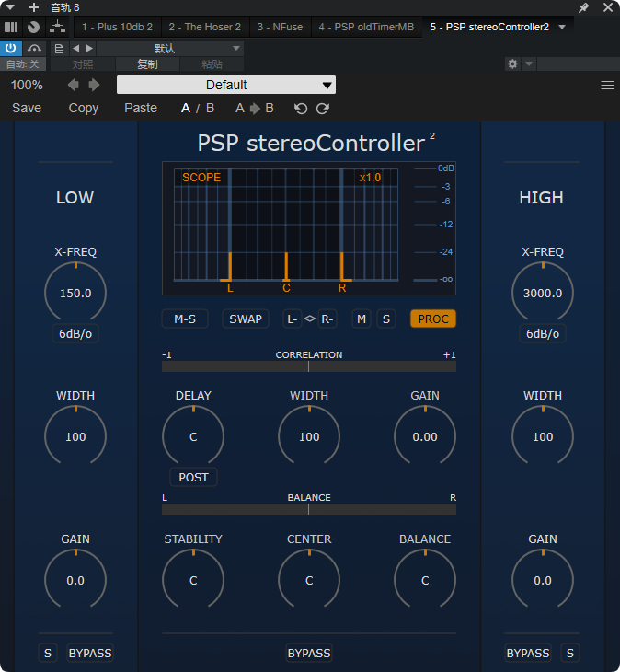Click the CENTER knob
Screen dimensions: 620x672
pos(309,580)
